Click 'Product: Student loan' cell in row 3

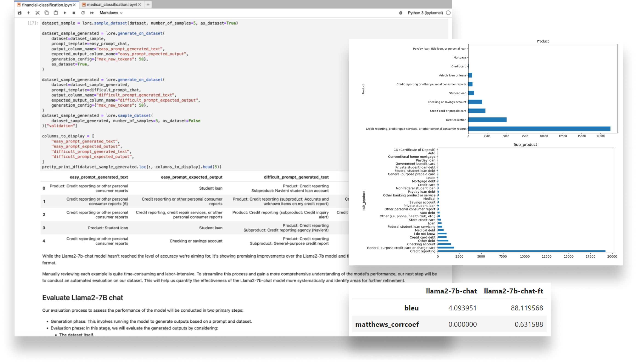108,228
